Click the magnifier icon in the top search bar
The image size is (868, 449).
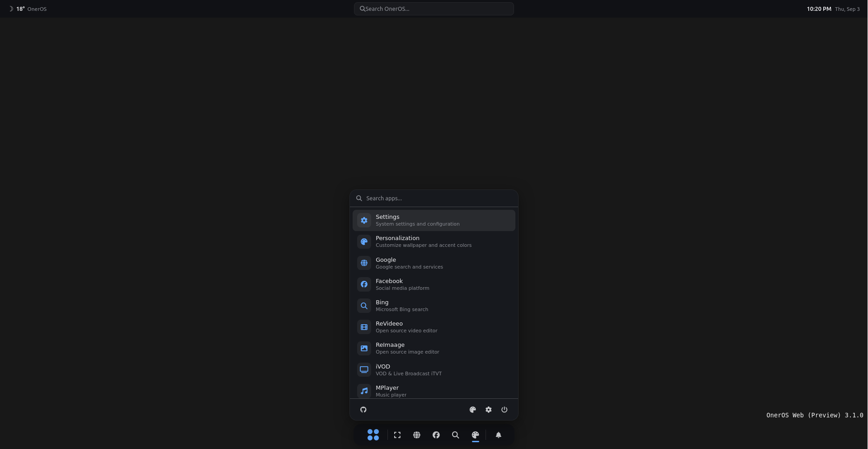tap(362, 9)
